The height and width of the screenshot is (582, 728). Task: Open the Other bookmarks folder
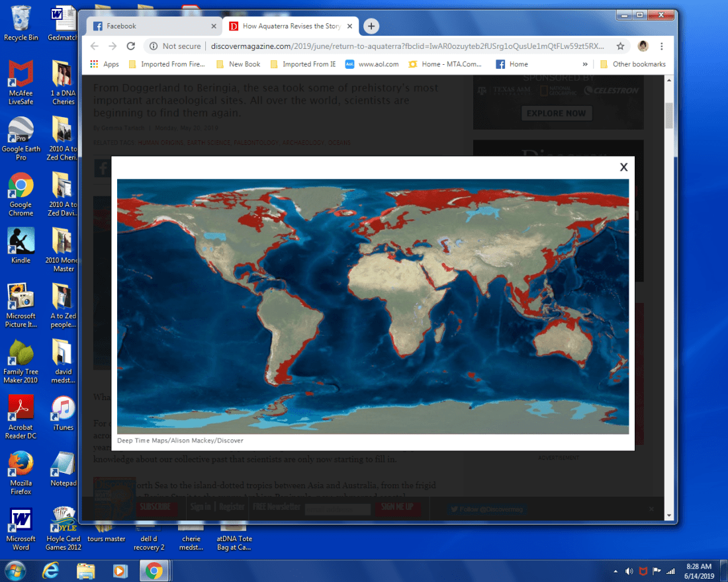[x=633, y=64]
